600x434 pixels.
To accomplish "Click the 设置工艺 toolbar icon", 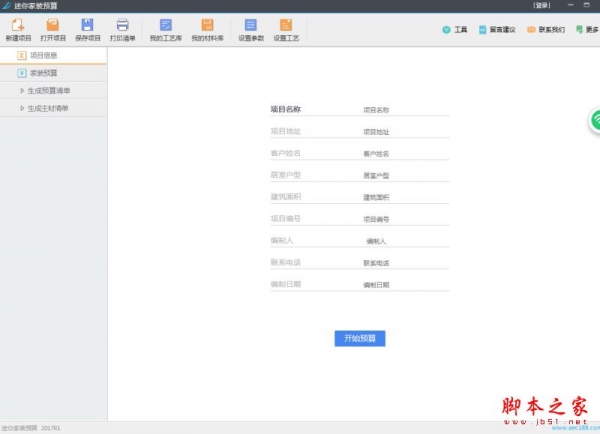I will pos(286,25).
